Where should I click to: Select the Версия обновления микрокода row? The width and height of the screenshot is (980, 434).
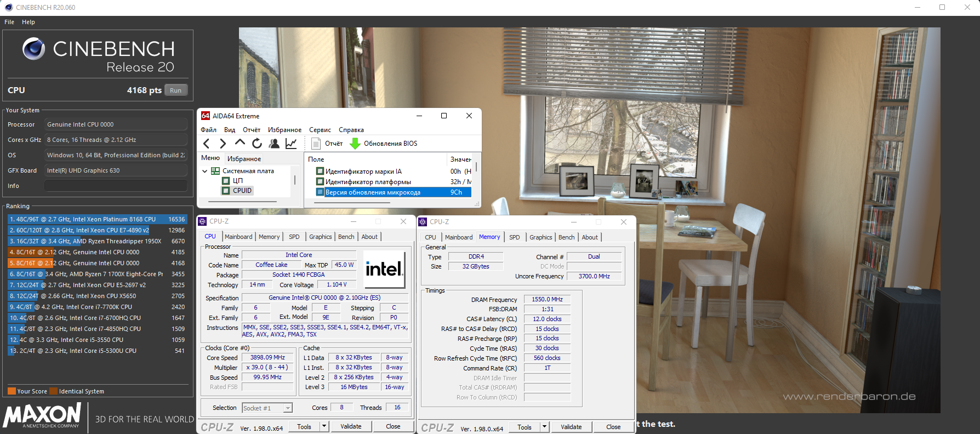point(393,192)
